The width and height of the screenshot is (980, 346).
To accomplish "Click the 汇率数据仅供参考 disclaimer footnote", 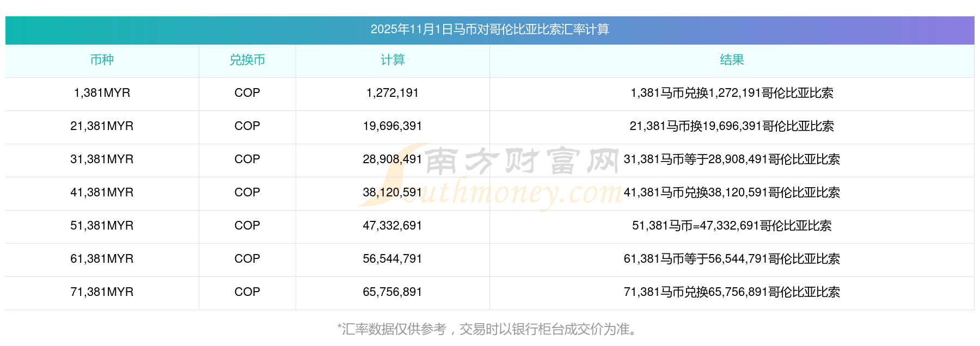I will pyautogui.click(x=489, y=329).
